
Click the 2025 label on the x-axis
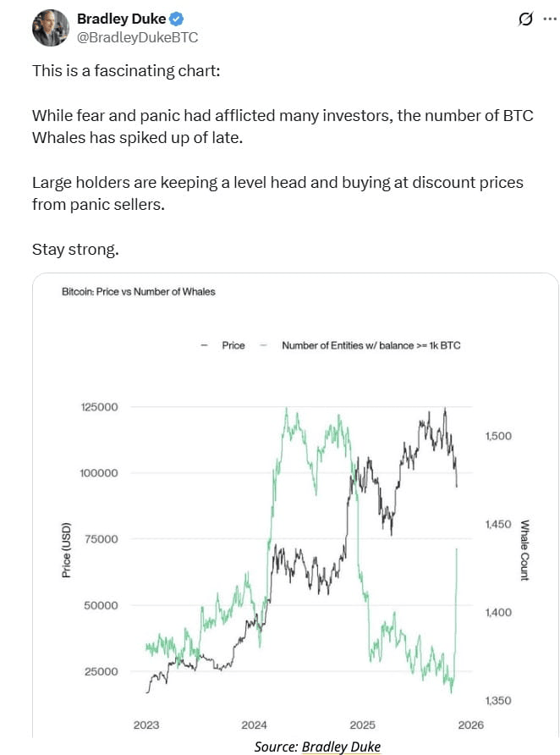pos(362,725)
